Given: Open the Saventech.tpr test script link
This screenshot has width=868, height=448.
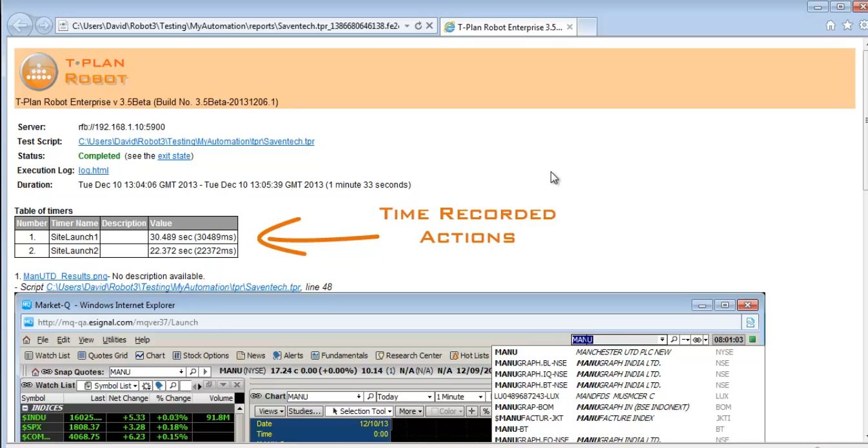Looking at the screenshot, I should pos(197,141).
